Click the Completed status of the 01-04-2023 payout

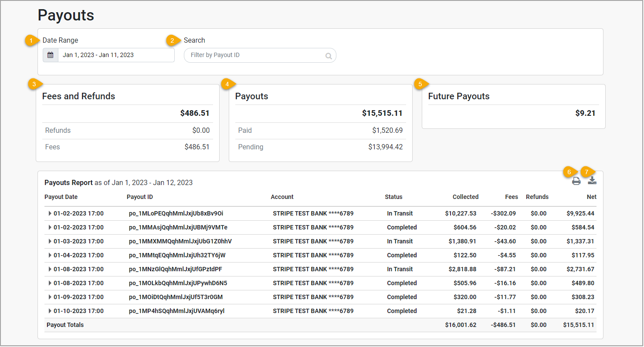click(402, 255)
